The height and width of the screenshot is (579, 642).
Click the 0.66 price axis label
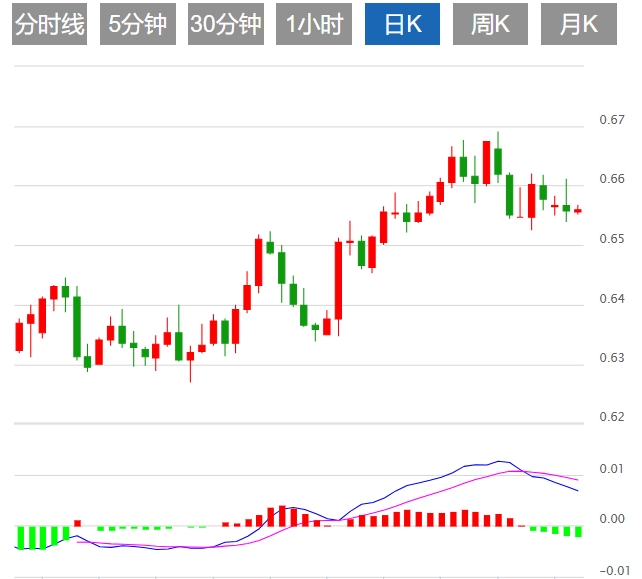tap(612, 179)
